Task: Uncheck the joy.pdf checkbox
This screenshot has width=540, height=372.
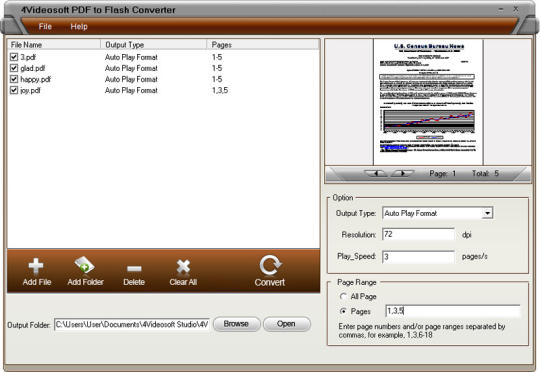Action: pos(14,90)
